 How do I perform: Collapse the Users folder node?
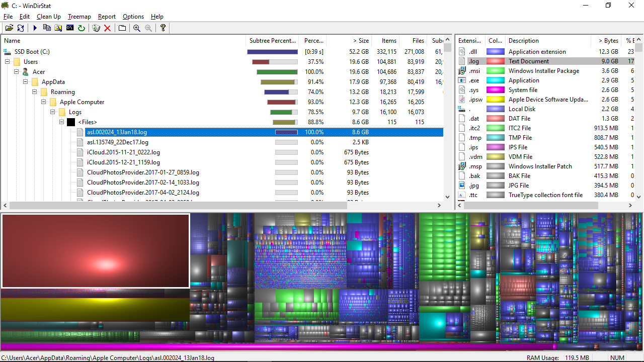(x=8, y=62)
